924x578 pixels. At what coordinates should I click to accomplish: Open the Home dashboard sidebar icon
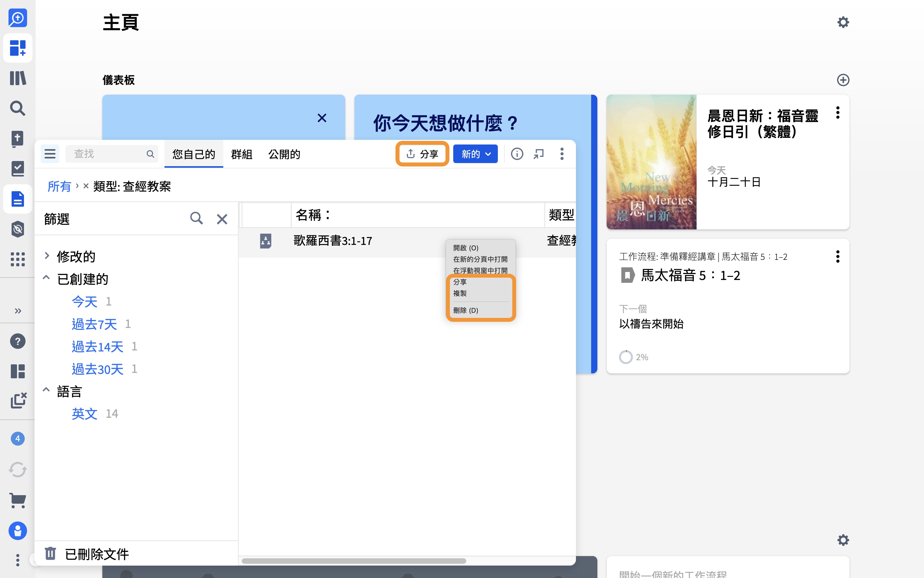(18, 48)
